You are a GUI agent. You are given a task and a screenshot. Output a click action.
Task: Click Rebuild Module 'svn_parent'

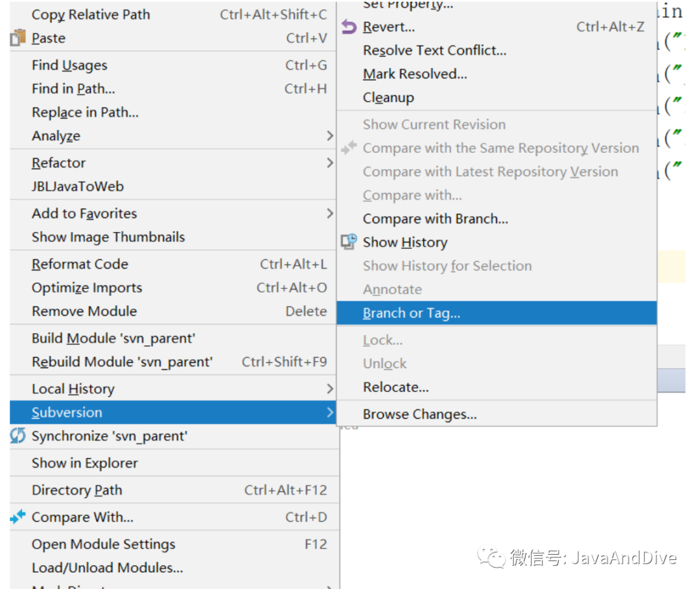122,362
